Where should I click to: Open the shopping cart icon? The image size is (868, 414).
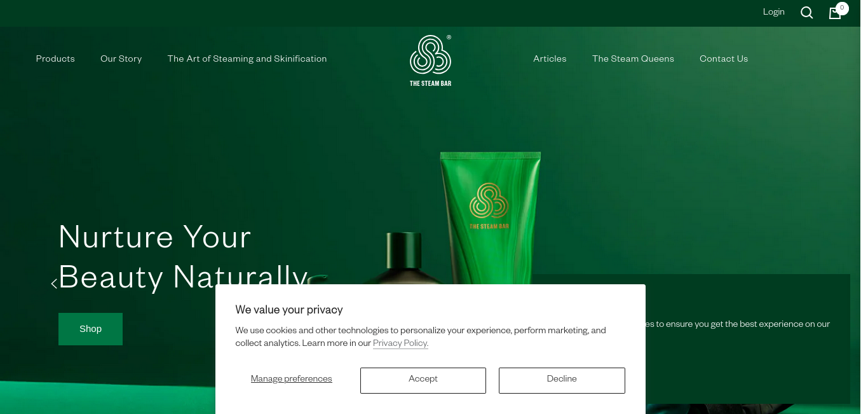pyautogui.click(x=835, y=13)
